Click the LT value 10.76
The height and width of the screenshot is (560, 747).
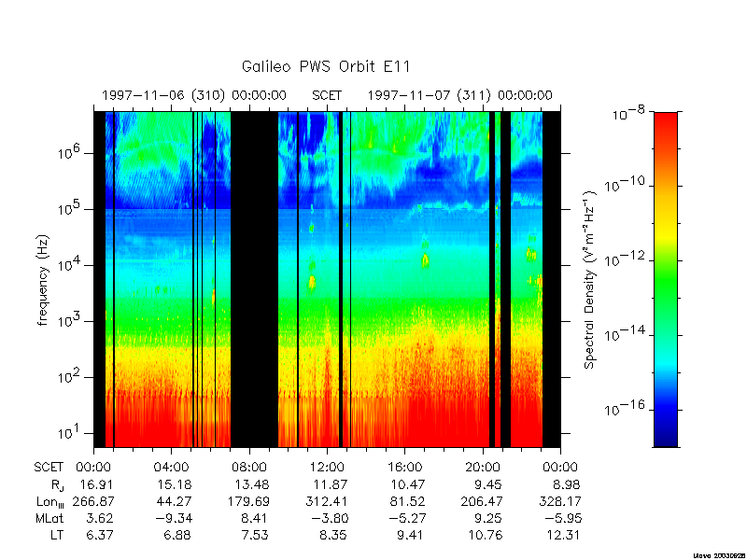pos(485,535)
